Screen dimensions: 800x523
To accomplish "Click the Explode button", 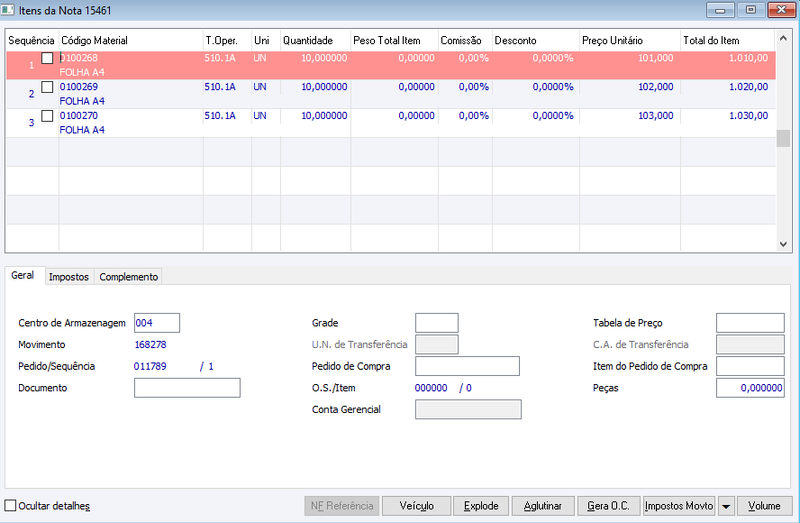I will point(481,506).
